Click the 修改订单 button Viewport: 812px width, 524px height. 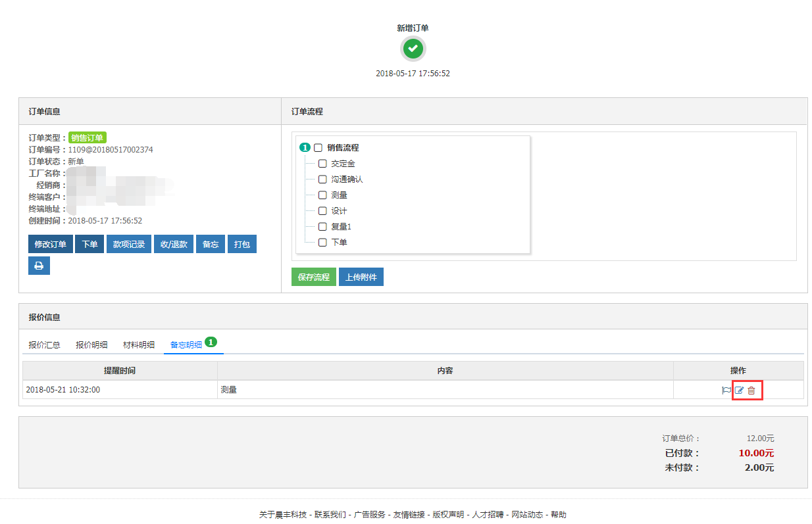point(51,245)
